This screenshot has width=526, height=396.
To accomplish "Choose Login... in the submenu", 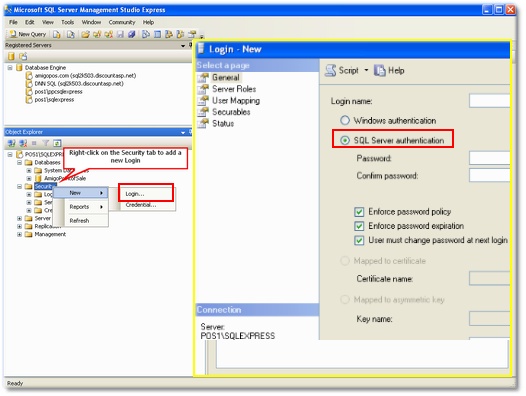I will [146, 194].
